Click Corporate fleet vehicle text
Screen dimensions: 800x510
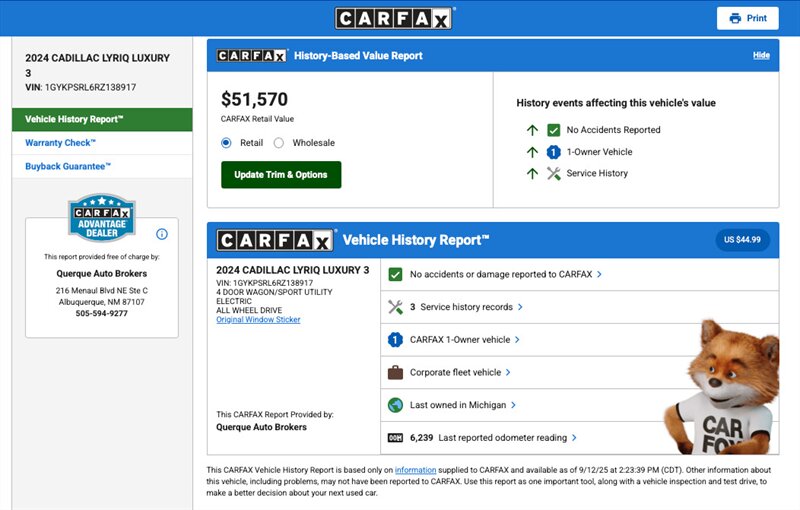click(x=456, y=372)
